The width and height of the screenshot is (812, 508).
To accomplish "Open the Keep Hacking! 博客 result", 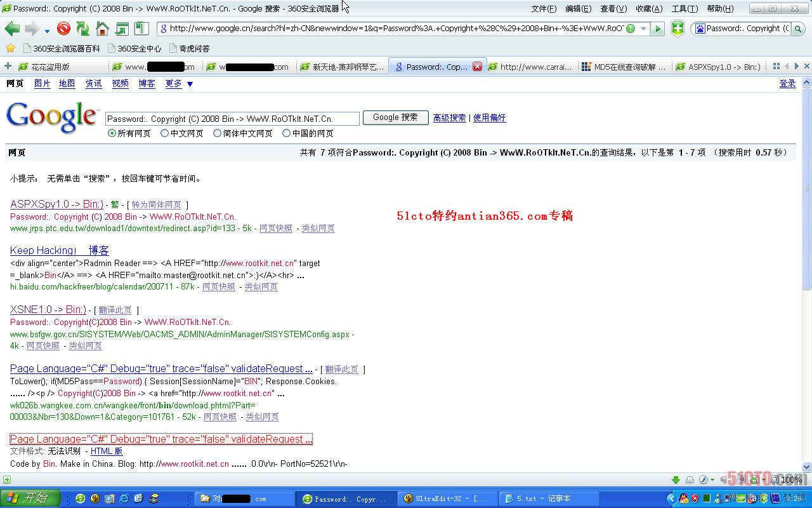I will pos(60,250).
